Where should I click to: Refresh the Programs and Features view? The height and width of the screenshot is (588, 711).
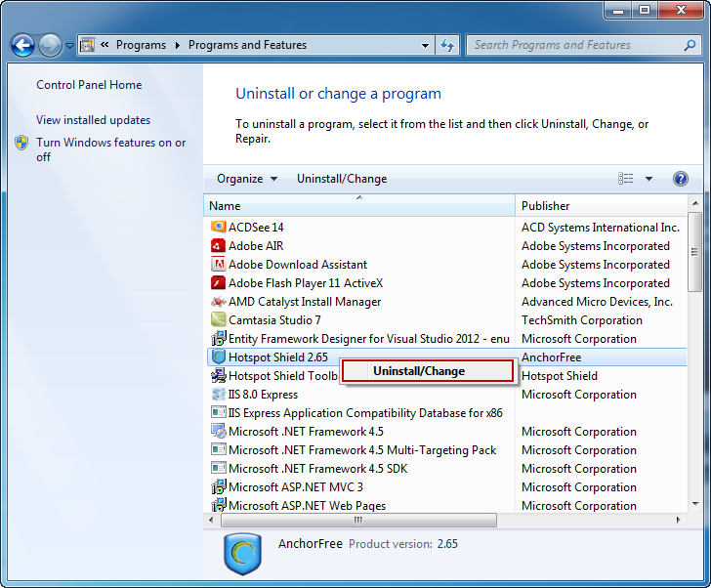(447, 45)
